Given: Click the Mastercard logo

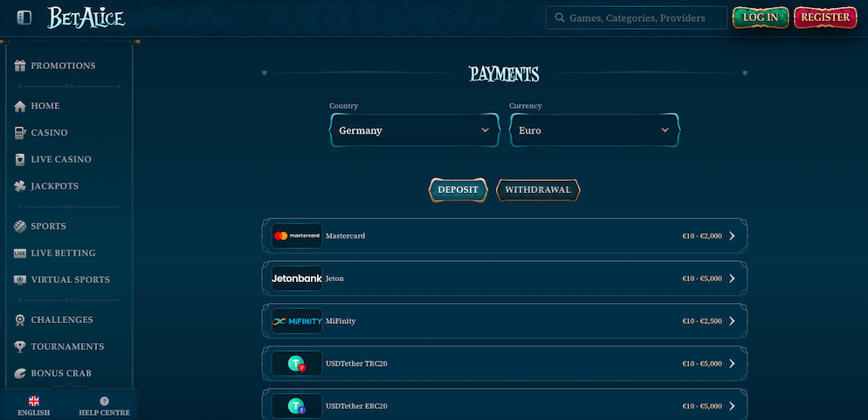Looking at the screenshot, I should click(x=297, y=236).
